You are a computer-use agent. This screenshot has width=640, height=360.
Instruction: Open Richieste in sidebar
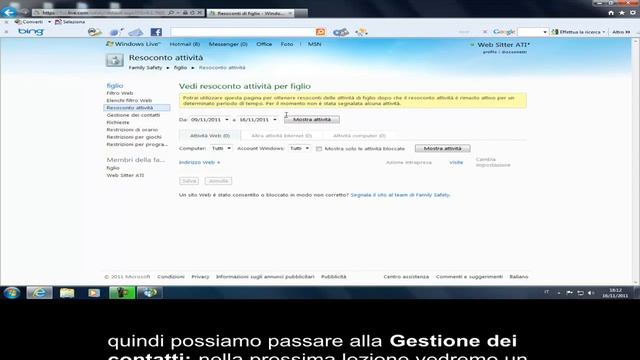pos(118,122)
